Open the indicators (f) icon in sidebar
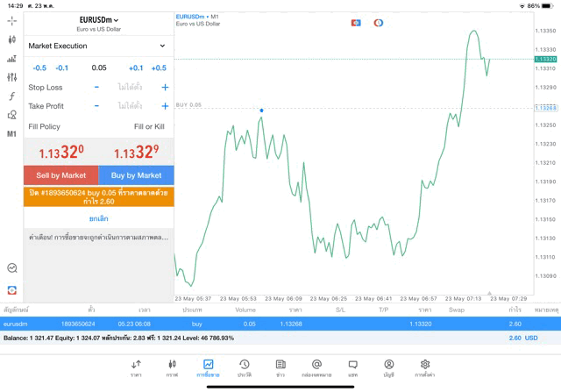The image size is (561, 392). [11, 96]
